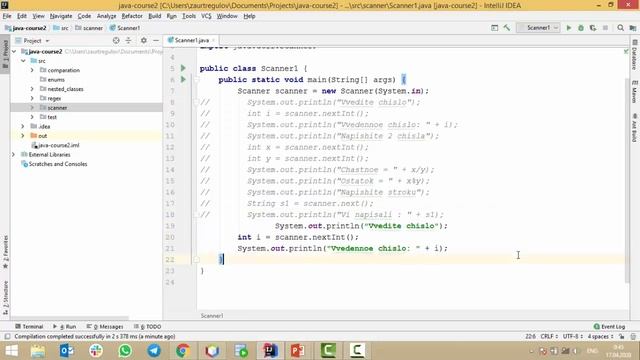Image resolution: width=640 pixels, height=360 pixels.
Task: Open Structure side tool window
Action: tap(5, 297)
